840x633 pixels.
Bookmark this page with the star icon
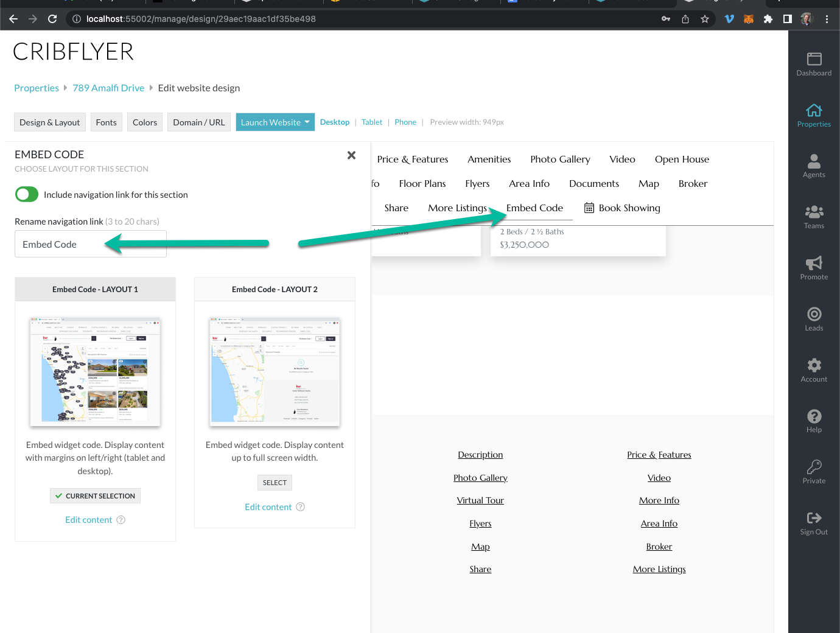coord(705,19)
